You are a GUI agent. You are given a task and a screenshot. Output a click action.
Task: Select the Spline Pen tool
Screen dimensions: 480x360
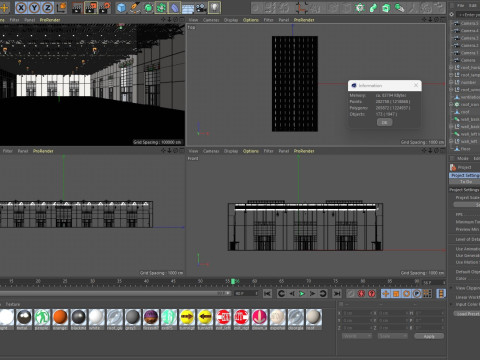point(135,7)
